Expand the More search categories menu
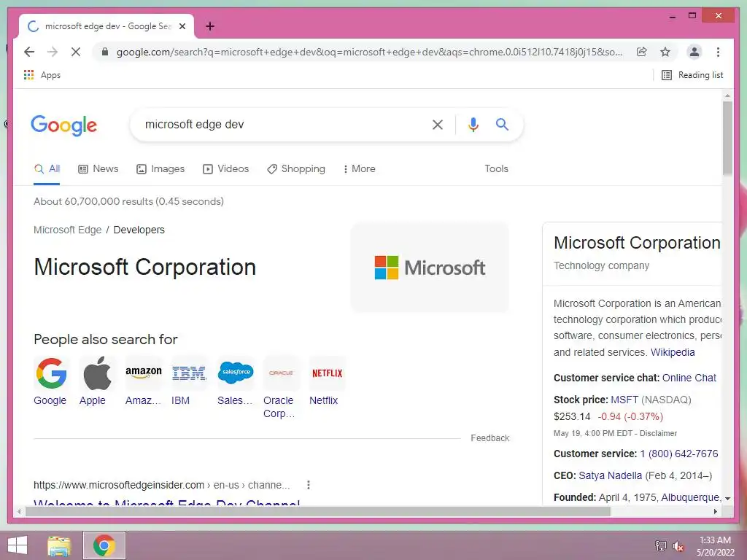The image size is (747, 560). (359, 169)
